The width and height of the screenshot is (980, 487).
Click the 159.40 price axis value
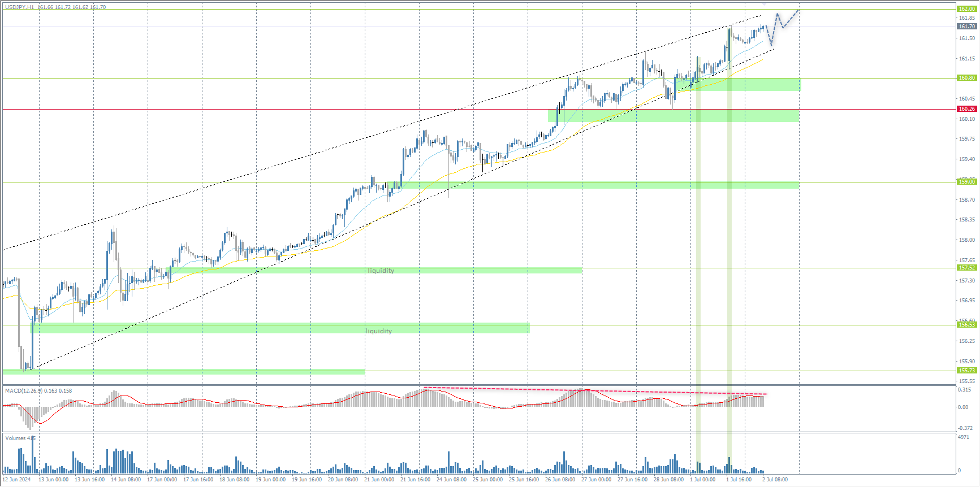(967, 159)
